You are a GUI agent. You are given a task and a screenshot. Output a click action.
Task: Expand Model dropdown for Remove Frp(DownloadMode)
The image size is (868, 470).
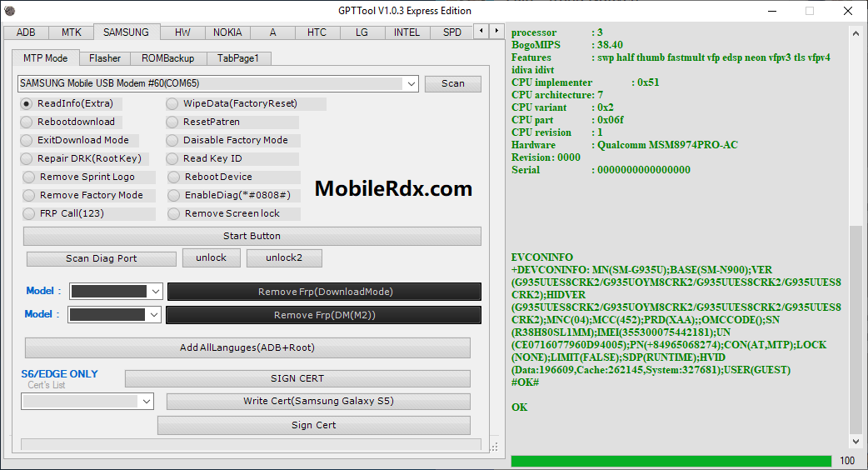pyautogui.click(x=155, y=291)
